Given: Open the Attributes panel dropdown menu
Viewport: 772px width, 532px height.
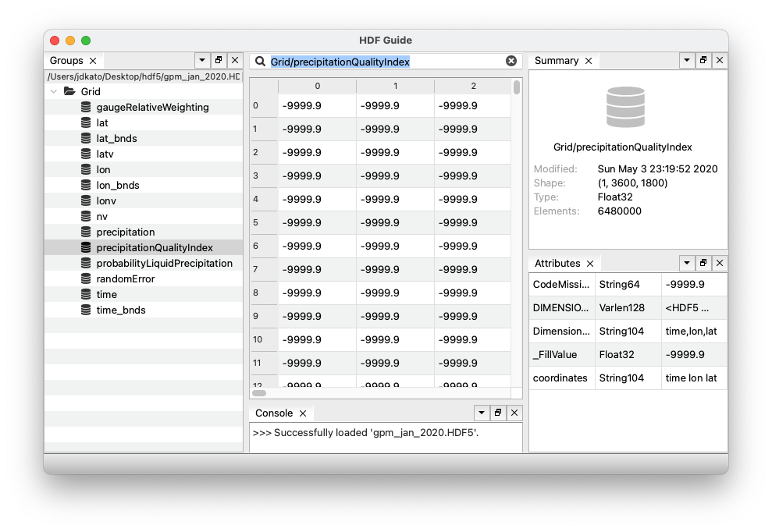Looking at the screenshot, I should coord(687,263).
